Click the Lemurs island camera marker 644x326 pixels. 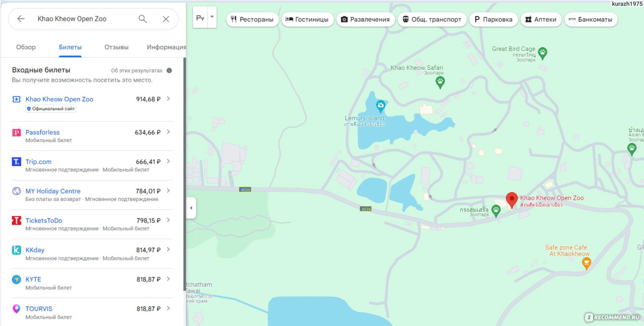381,106
